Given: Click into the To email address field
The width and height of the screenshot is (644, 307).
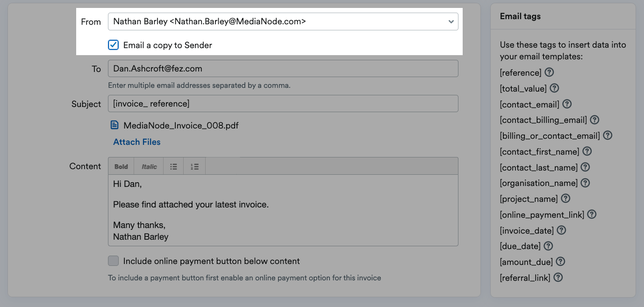Looking at the screenshot, I should 283,68.
